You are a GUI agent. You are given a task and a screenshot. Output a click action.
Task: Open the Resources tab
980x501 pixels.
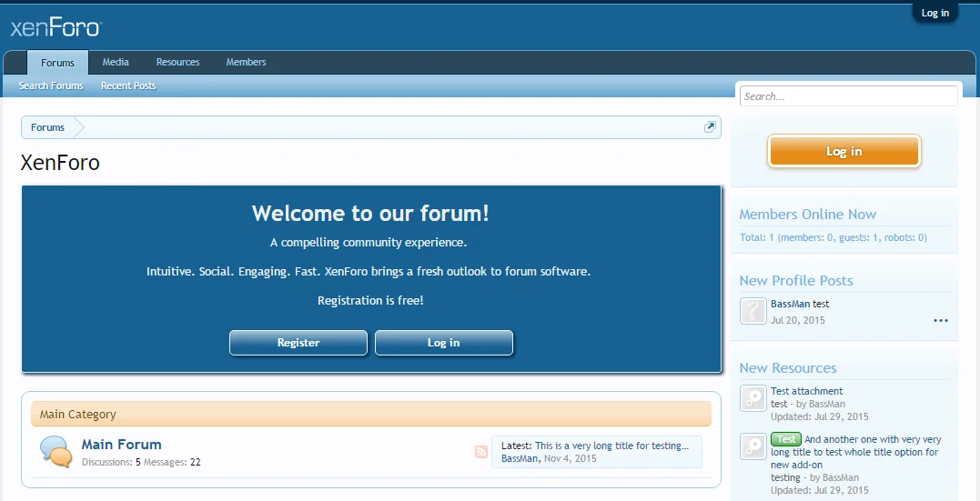(x=177, y=62)
